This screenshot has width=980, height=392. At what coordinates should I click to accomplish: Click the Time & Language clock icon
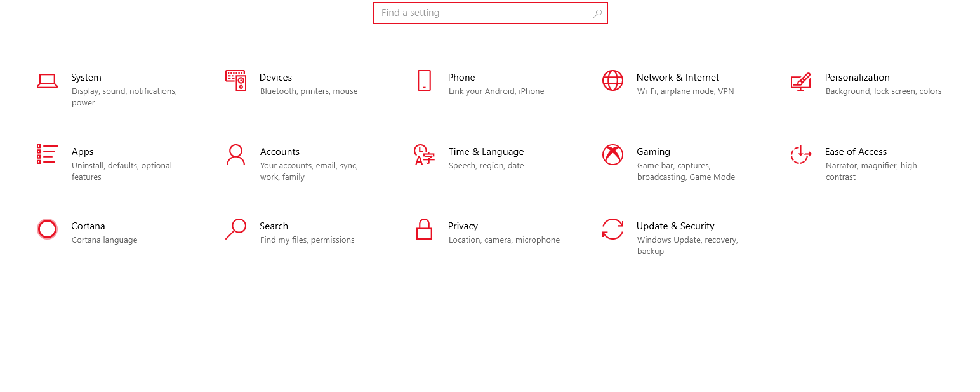tap(424, 156)
